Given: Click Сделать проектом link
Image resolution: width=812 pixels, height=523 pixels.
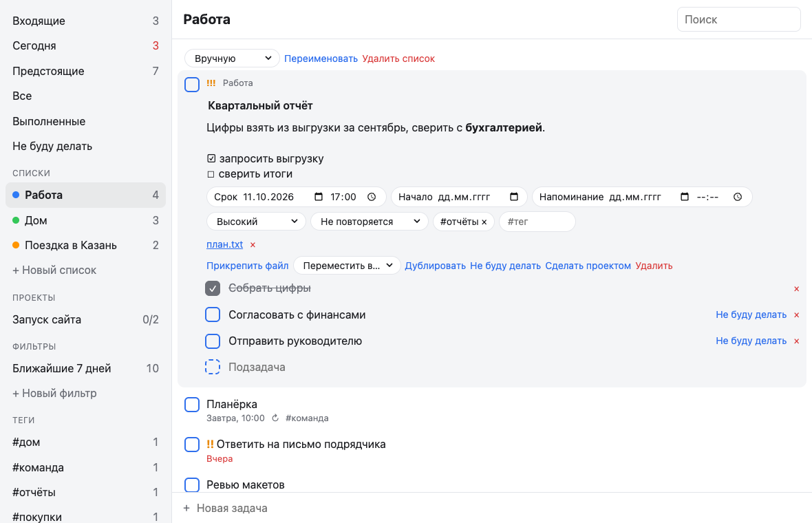Looking at the screenshot, I should click(588, 266).
